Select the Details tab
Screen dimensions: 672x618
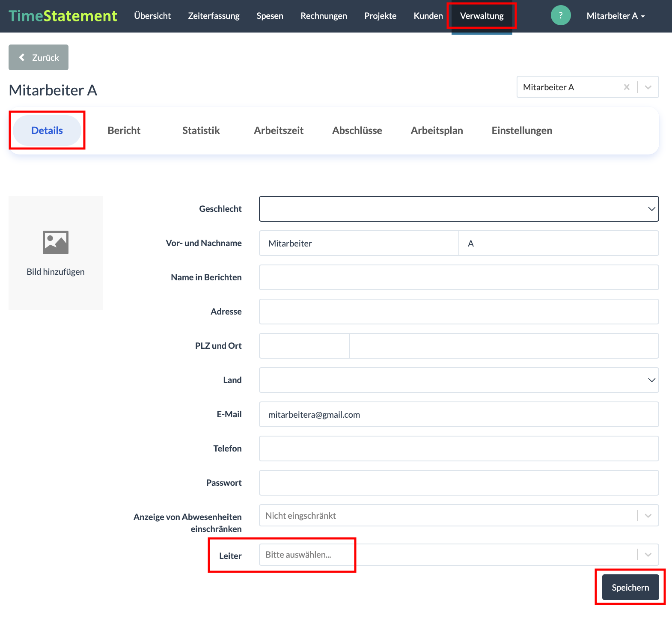(47, 130)
